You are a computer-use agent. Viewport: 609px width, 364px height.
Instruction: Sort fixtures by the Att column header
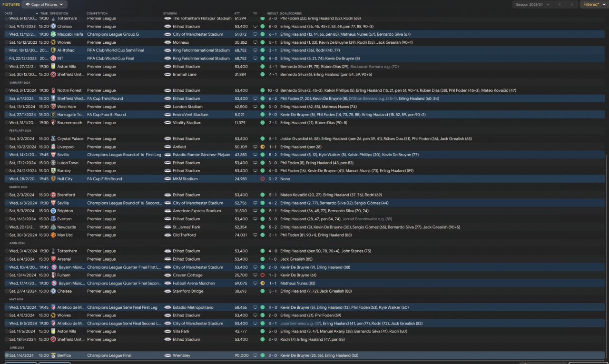pyautogui.click(x=237, y=13)
